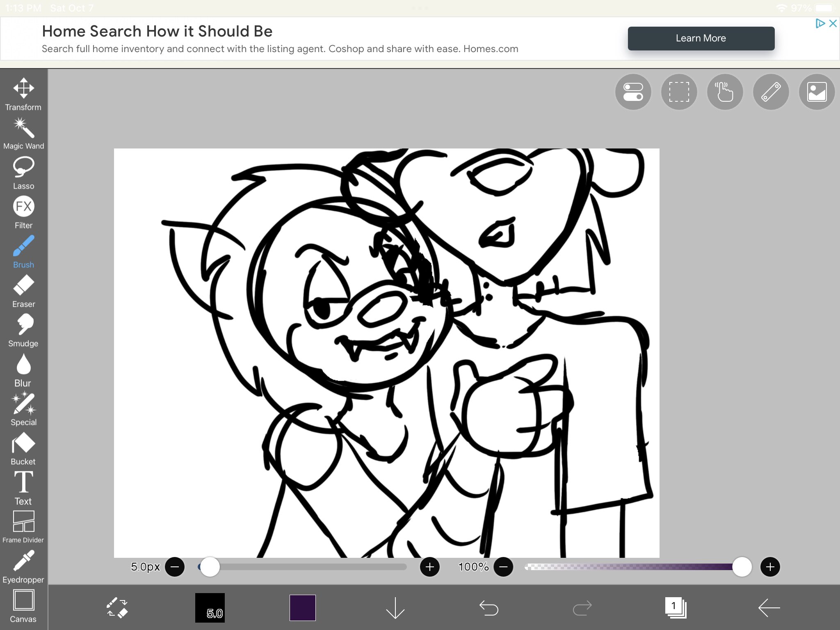The image size is (840, 630).
Task: Toggle the brush/eraser swap button
Action: pyautogui.click(x=117, y=608)
